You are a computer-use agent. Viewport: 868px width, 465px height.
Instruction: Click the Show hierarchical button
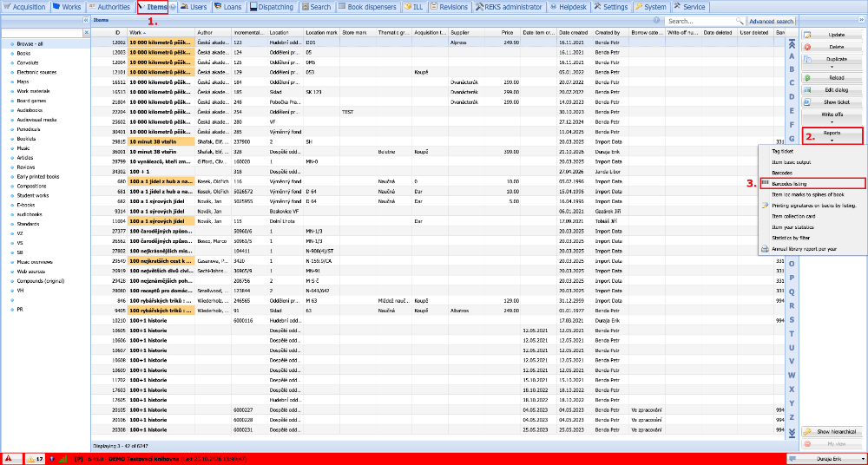coord(832,431)
